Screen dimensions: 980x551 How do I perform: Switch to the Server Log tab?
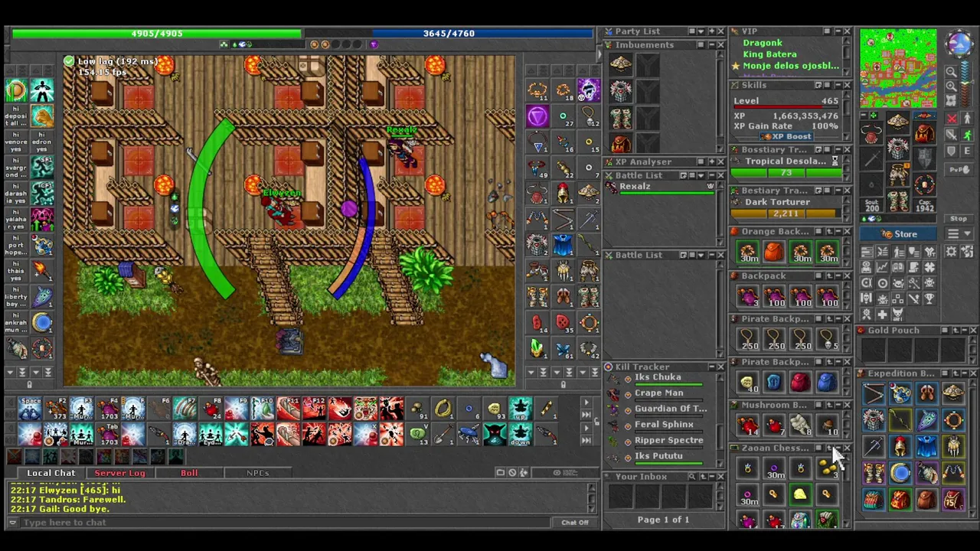pyautogui.click(x=119, y=473)
